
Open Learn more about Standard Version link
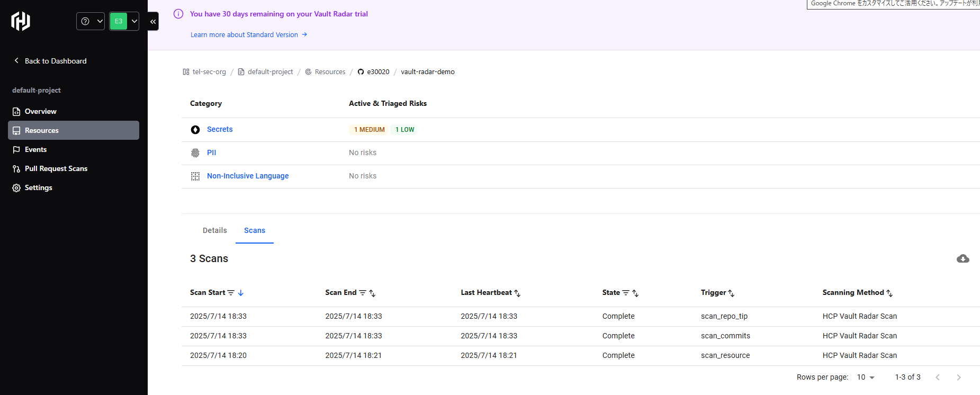[x=249, y=35]
